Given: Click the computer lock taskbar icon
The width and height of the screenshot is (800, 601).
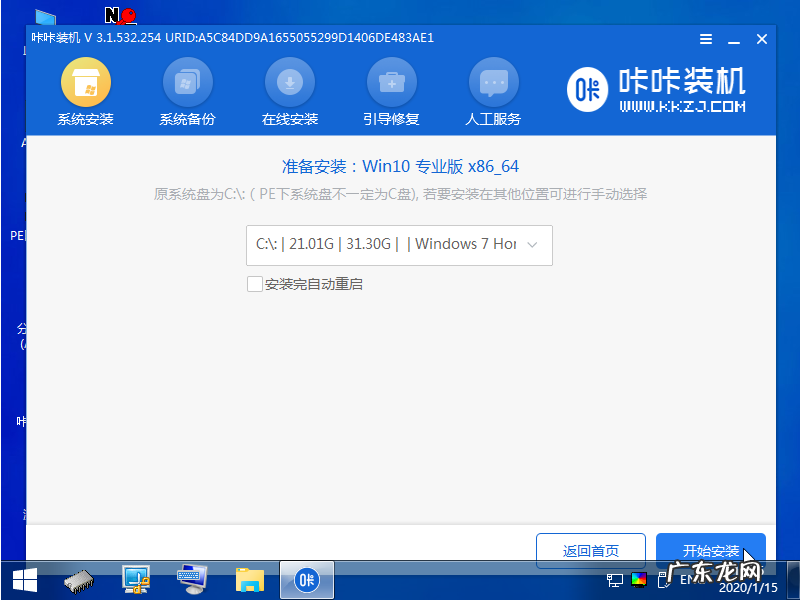Looking at the screenshot, I should pyautogui.click(x=136, y=580).
